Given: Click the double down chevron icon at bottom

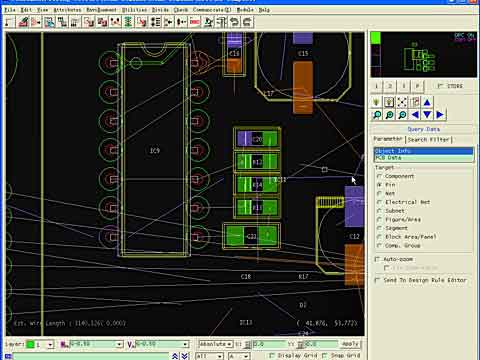Looking at the screenshot, I should 185,356.
